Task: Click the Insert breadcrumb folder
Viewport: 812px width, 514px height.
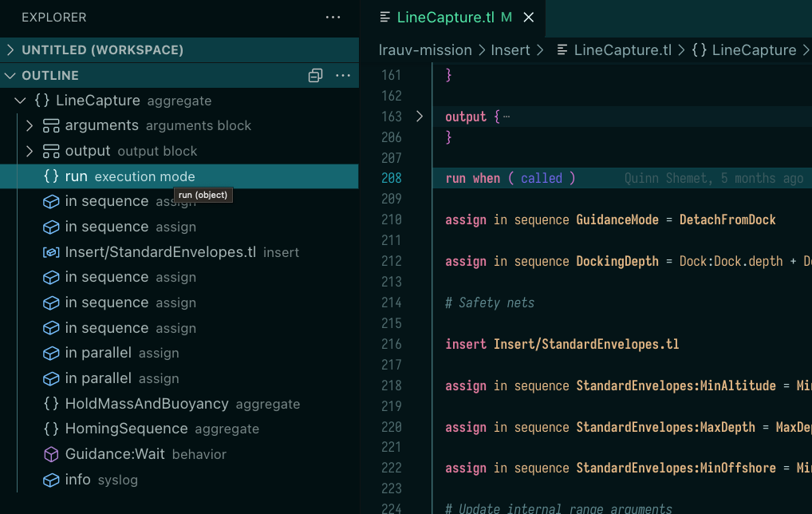Action: pos(510,50)
